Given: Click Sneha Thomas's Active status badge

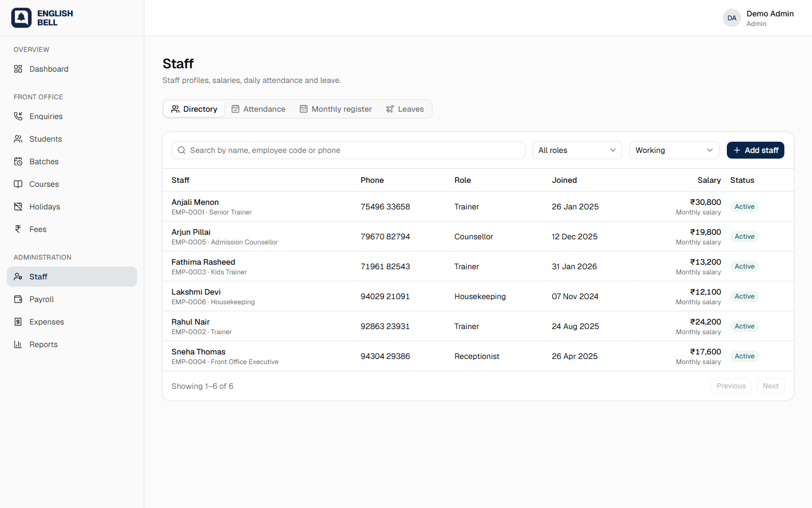Looking at the screenshot, I should 744,356.
